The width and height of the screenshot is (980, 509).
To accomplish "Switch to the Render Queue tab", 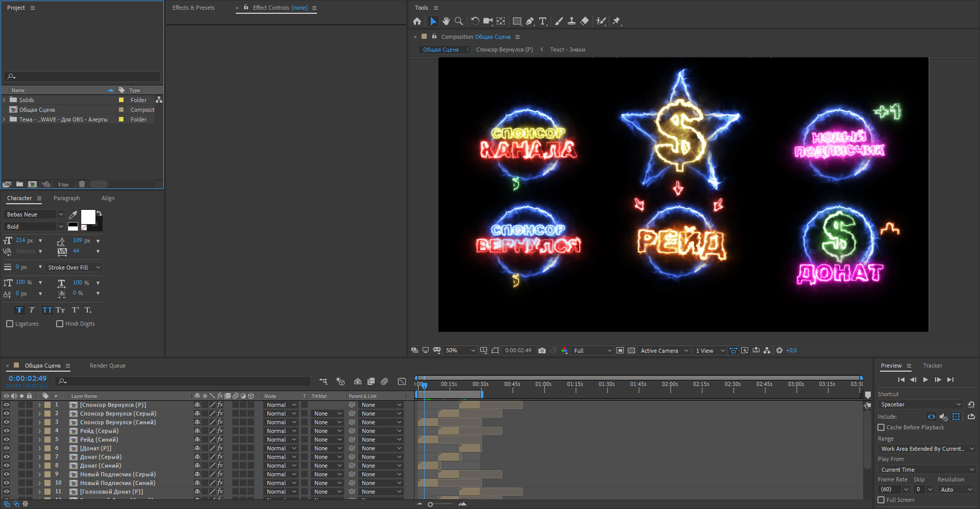I will point(107,366).
